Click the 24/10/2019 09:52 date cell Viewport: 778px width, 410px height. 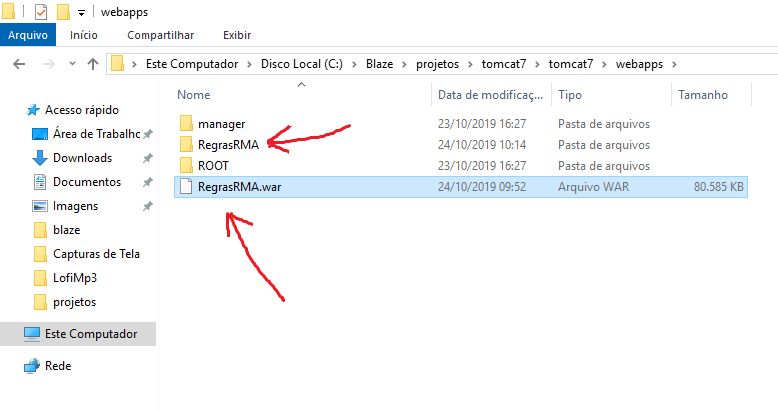point(482,187)
